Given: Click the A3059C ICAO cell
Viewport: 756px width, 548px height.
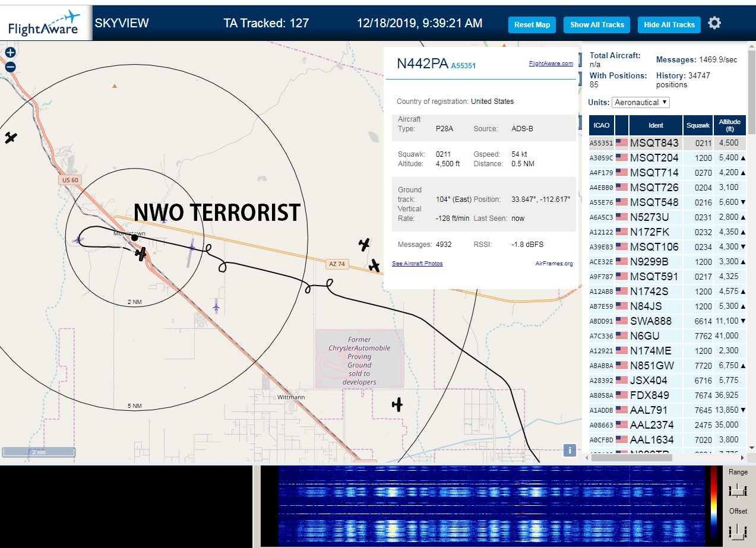Looking at the screenshot, I should tap(601, 158).
